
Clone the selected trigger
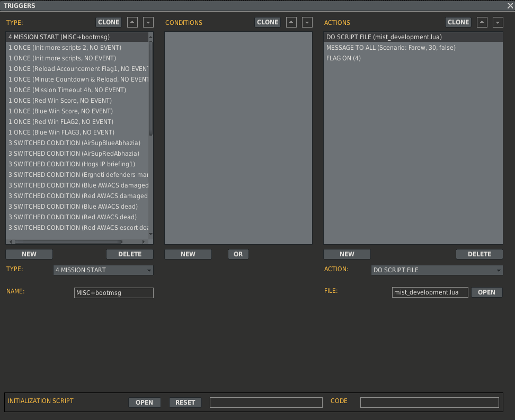109,22
